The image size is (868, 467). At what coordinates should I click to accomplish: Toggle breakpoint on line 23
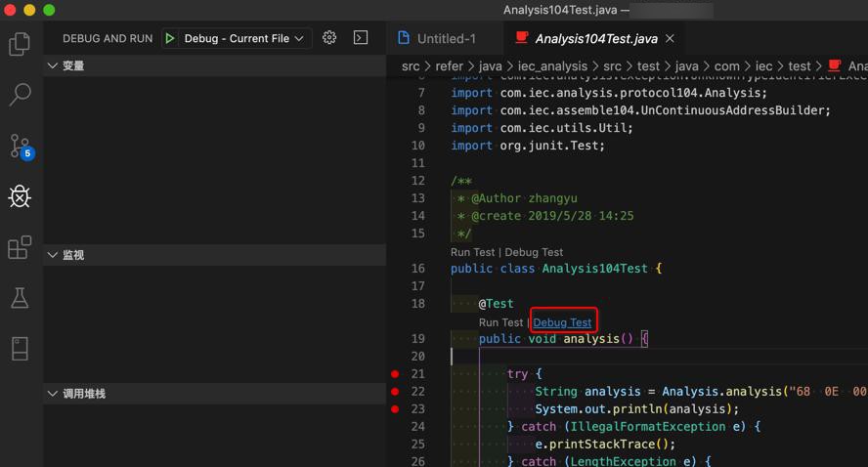[395, 409]
